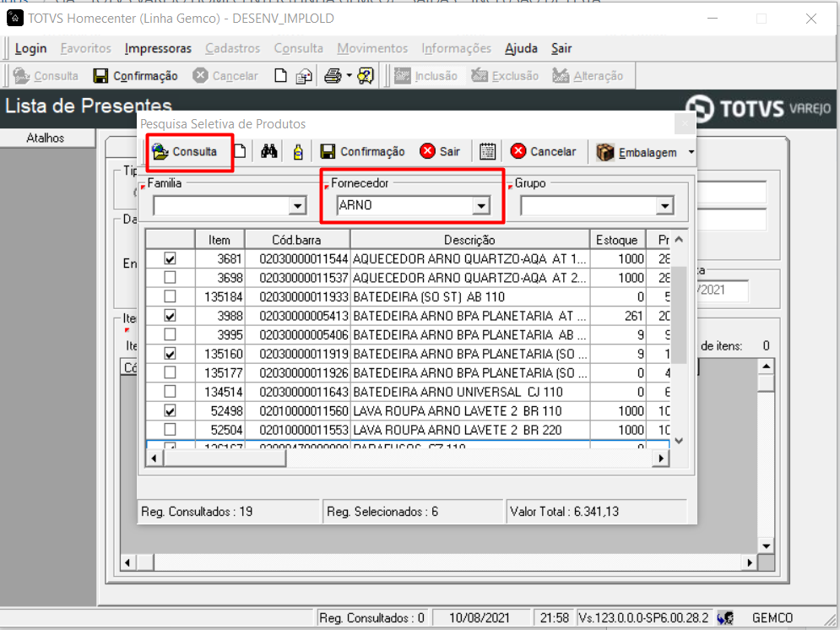Click the new document icon in main toolbar
The height and width of the screenshot is (630, 840).
click(281, 75)
